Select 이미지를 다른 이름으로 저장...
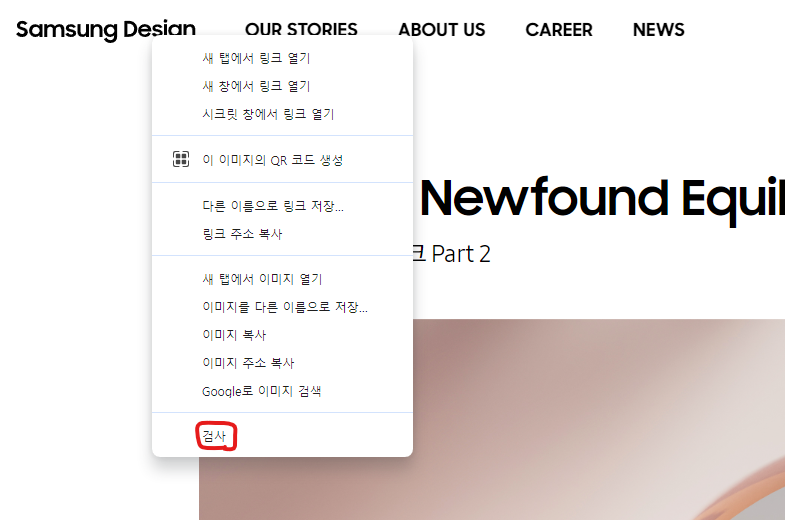The image size is (785, 520). click(282, 307)
